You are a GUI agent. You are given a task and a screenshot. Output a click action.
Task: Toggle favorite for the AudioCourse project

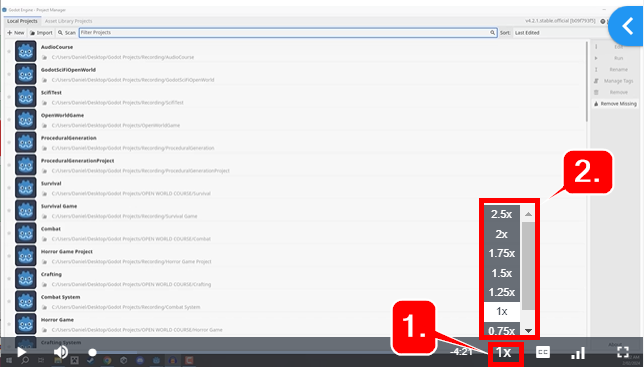9,51
